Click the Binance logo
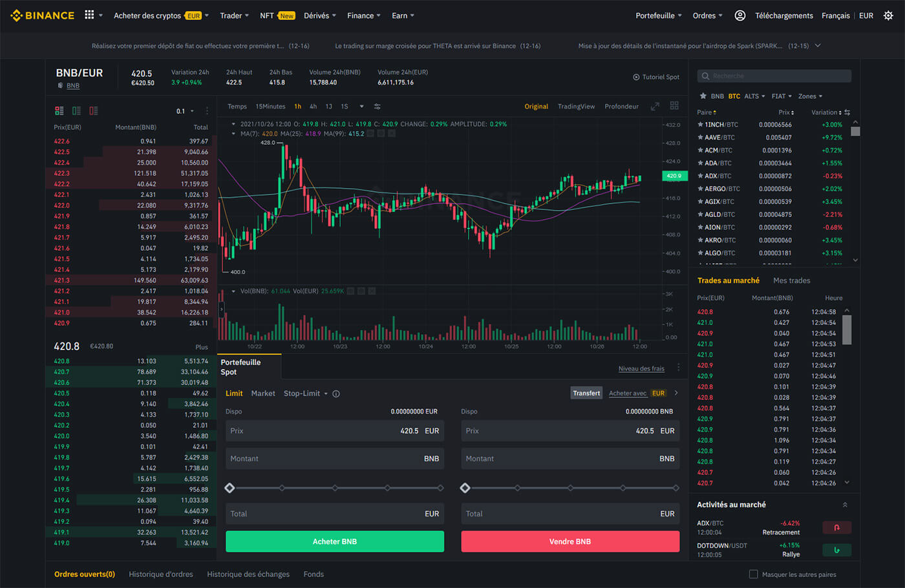 click(x=43, y=16)
